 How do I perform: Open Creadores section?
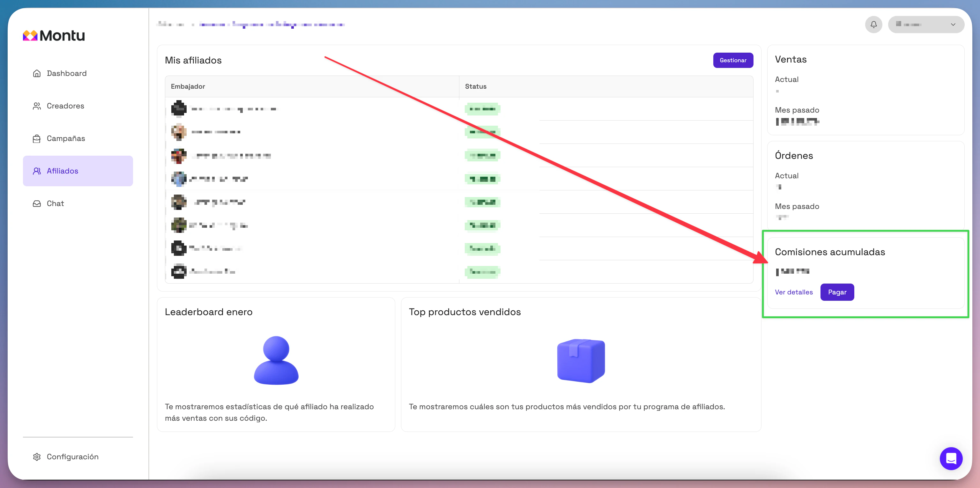click(78, 106)
